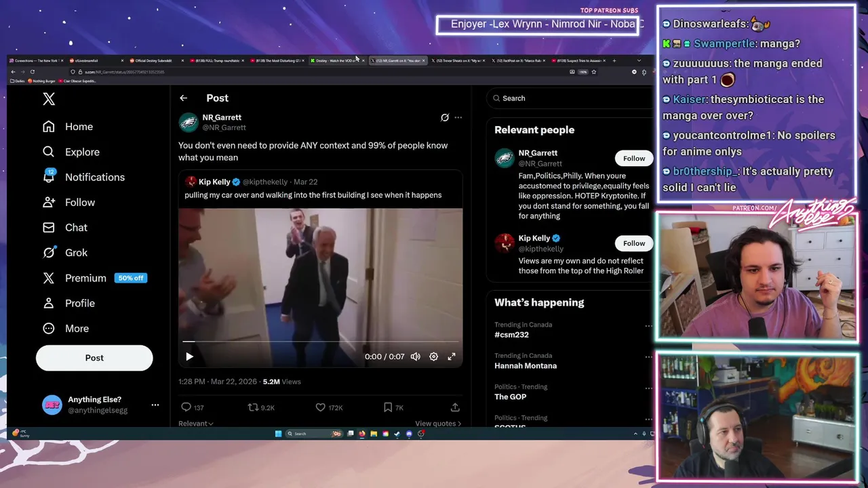
Task: Expand the Relevant replies sort dropdown
Action: point(196,424)
